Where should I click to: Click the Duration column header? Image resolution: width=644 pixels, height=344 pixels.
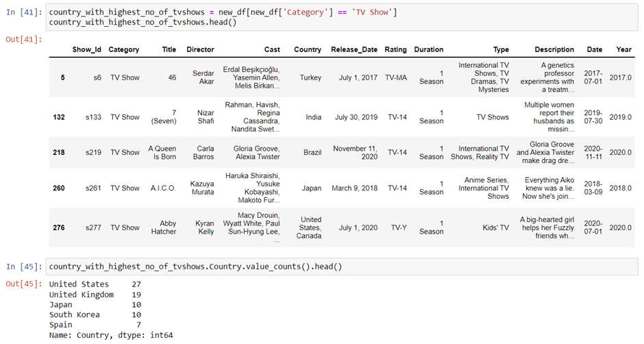428,50
